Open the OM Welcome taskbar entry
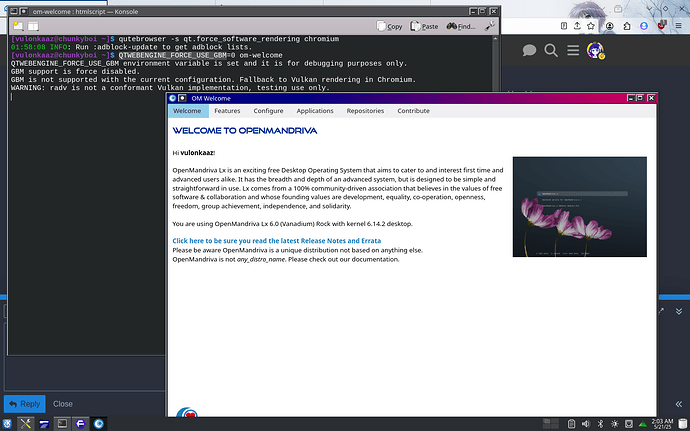Viewport: 690px width, 431px height. pos(99,424)
